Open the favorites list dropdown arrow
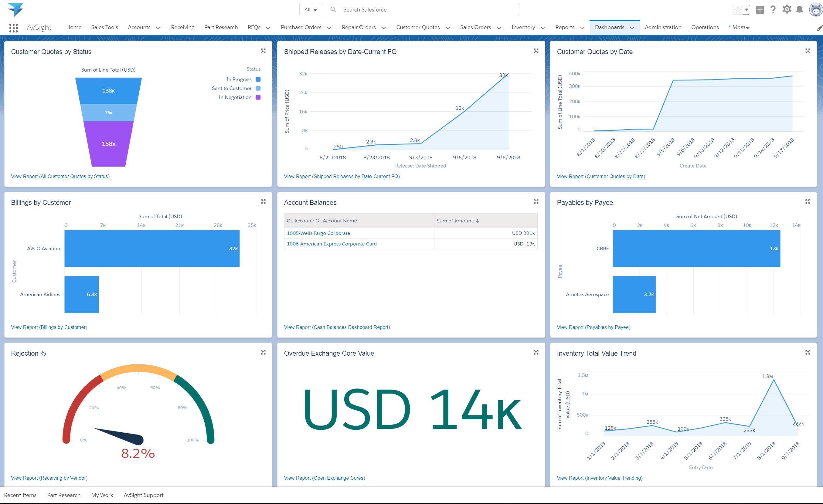The height and width of the screenshot is (504, 823). 746,10
